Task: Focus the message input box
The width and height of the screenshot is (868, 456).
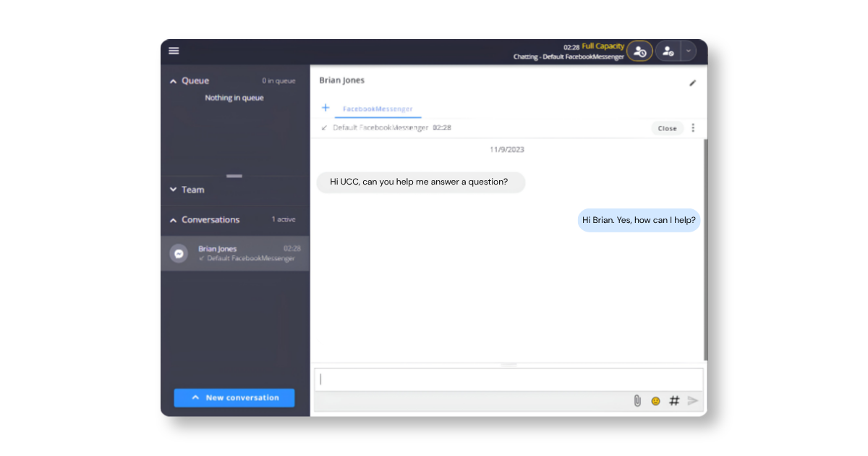Action: [x=509, y=379]
